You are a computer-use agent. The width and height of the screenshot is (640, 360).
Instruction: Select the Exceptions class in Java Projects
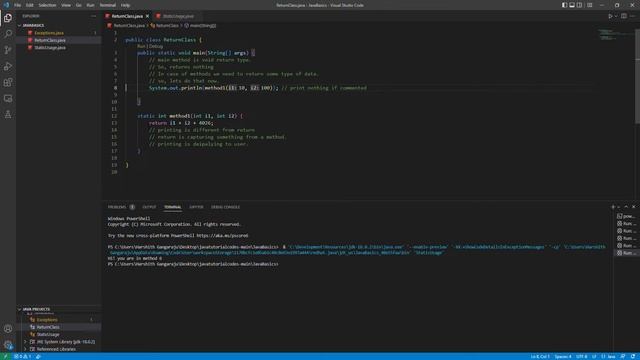tap(59, 320)
